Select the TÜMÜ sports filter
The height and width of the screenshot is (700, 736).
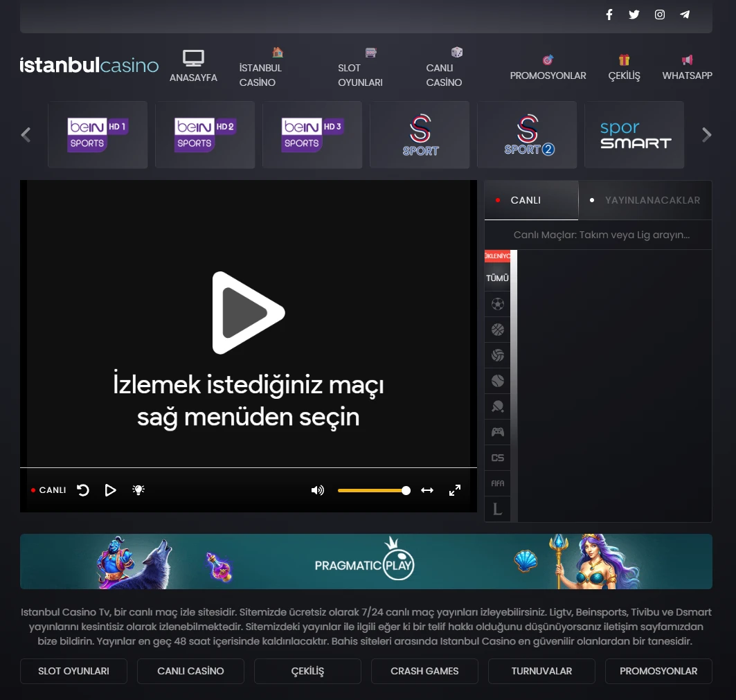click(x=498, y=278)
